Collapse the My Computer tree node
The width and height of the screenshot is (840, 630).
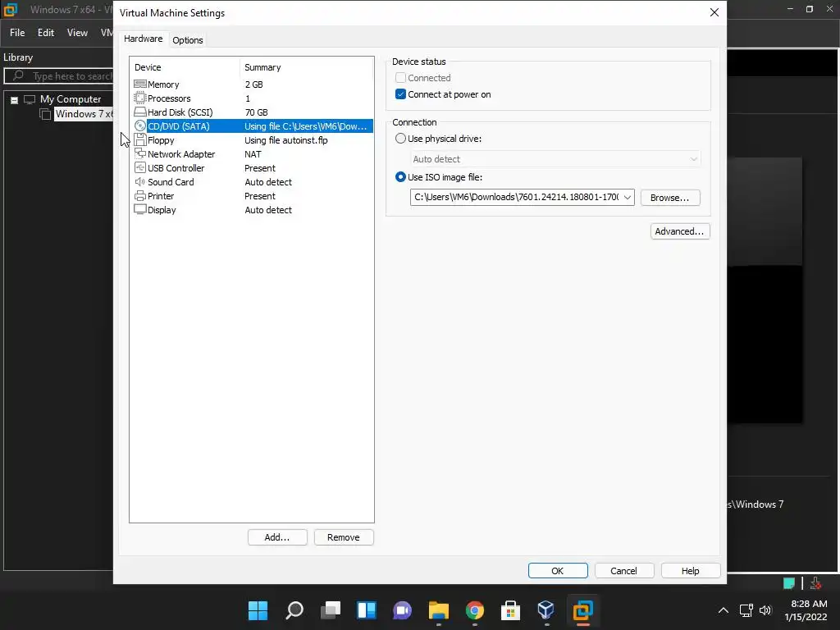click(x=15, y=99)
